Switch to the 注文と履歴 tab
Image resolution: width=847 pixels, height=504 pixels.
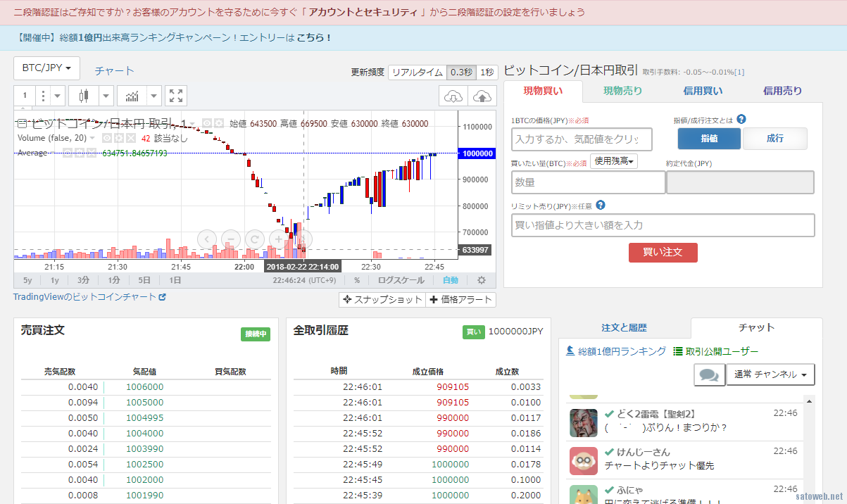624,328
